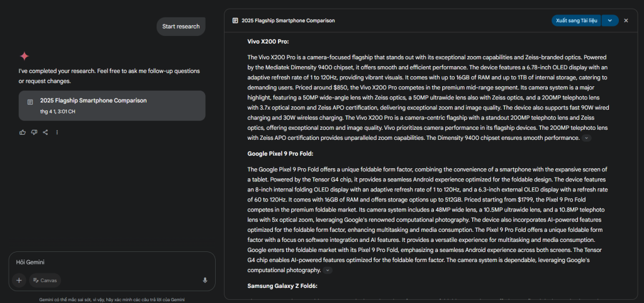Click the document icon beside the report title
This screenshot has width=644, height=303.
click(235, 20)
